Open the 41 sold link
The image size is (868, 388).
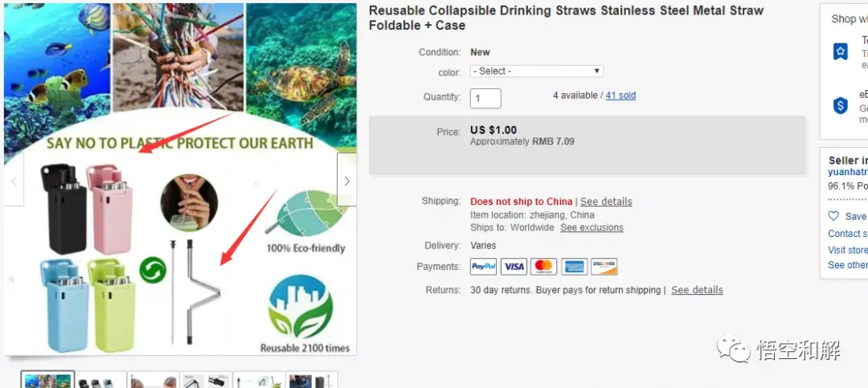(x=620, y=96)
